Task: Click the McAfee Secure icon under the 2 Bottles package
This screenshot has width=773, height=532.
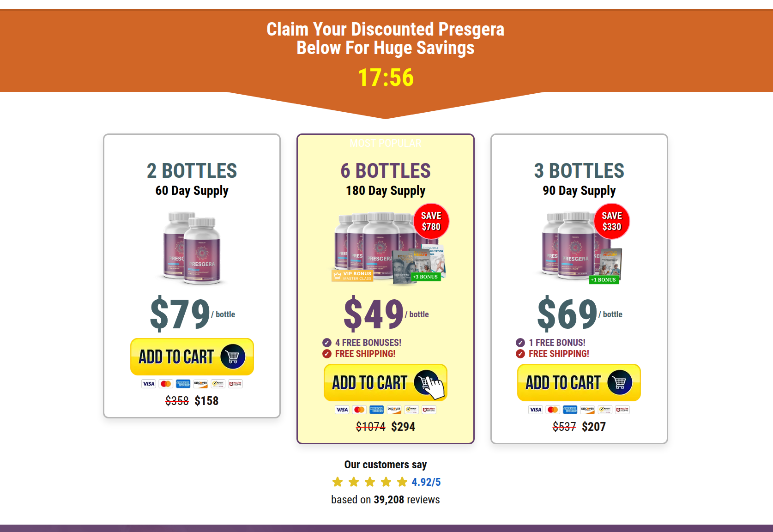Action: click(236, 384)
